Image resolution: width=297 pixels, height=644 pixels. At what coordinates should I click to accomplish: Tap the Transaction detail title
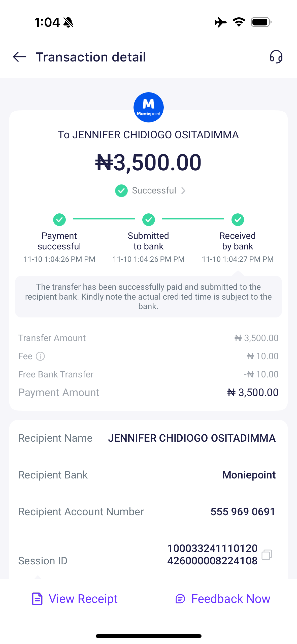(91, 57)
